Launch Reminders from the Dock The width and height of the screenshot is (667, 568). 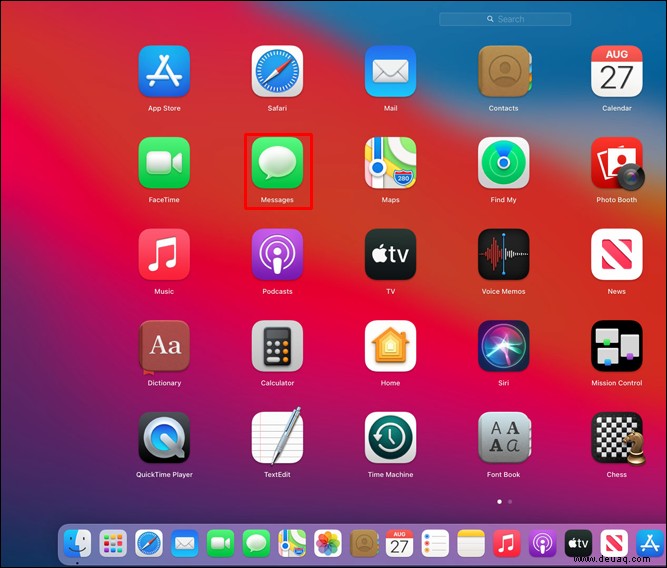435,543
